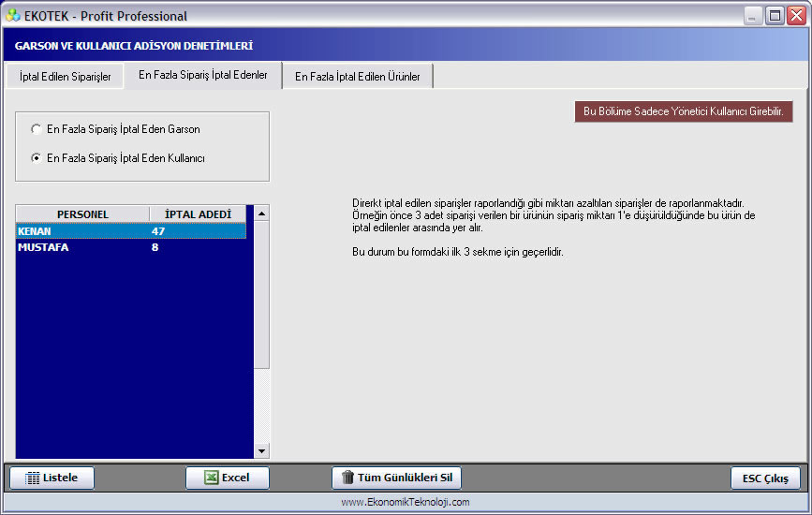Click the Listele button
812x515 pixels.
point(52,478)
